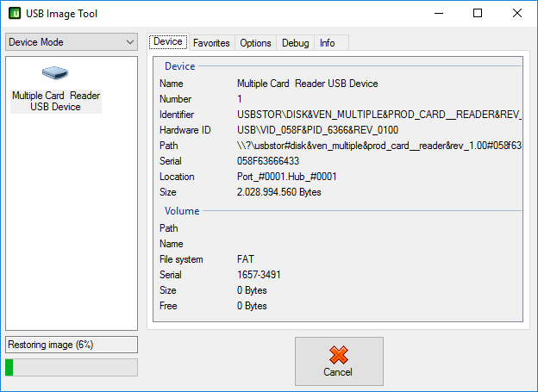Maximize the USB Image Tool window
Viewport: 538px width, 392px height.
click(x=478, y=14)
